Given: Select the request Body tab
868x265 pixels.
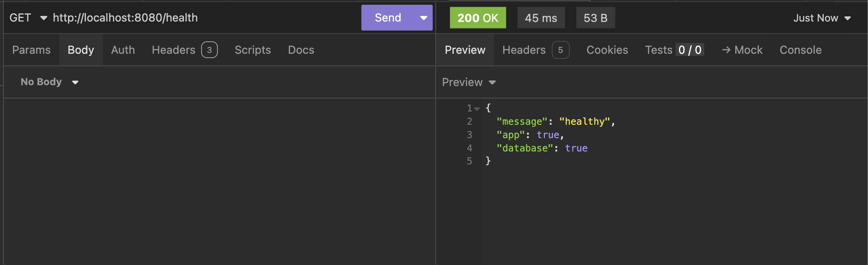Looking at the screenshot, I should tap(81, 50).
